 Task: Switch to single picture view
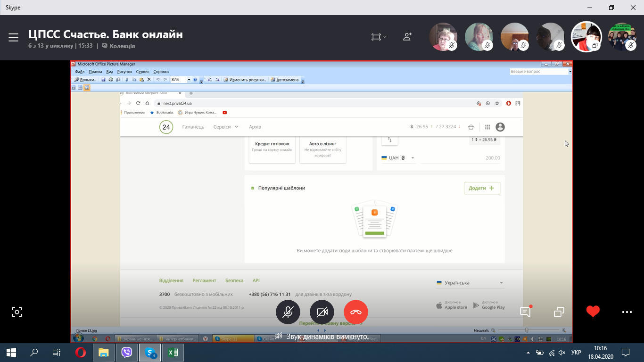click(x=87, y=88)
